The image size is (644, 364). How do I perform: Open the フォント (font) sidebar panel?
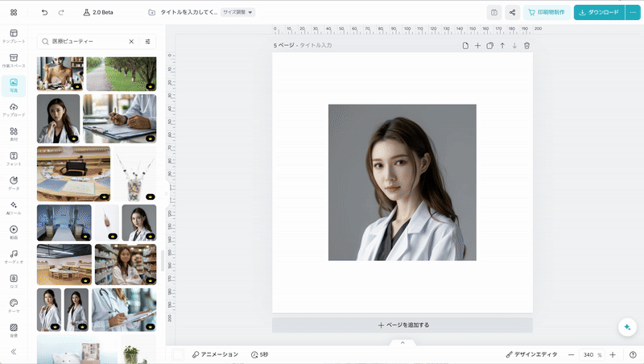click(14, 159)
